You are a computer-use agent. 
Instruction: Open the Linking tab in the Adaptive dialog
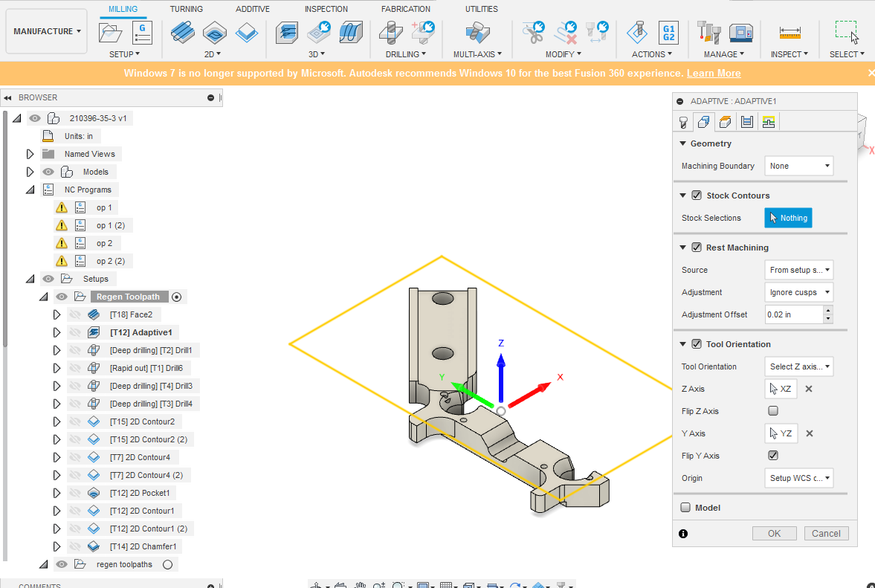click(768, 121)
